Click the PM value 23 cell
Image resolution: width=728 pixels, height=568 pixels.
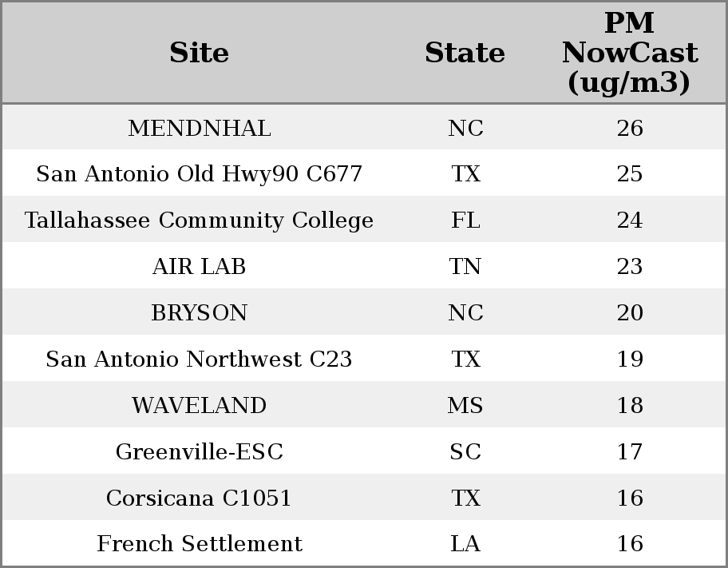point(629,267)
